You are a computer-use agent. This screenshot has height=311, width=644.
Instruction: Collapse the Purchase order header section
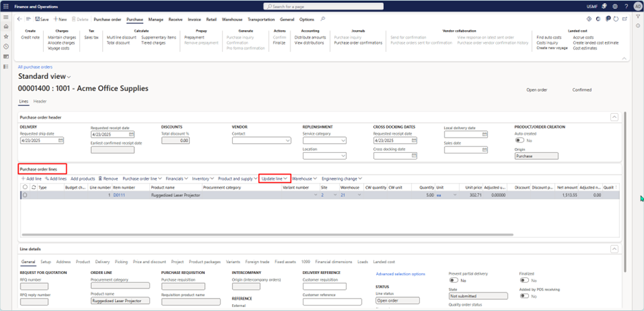click(x=614, y=118)
